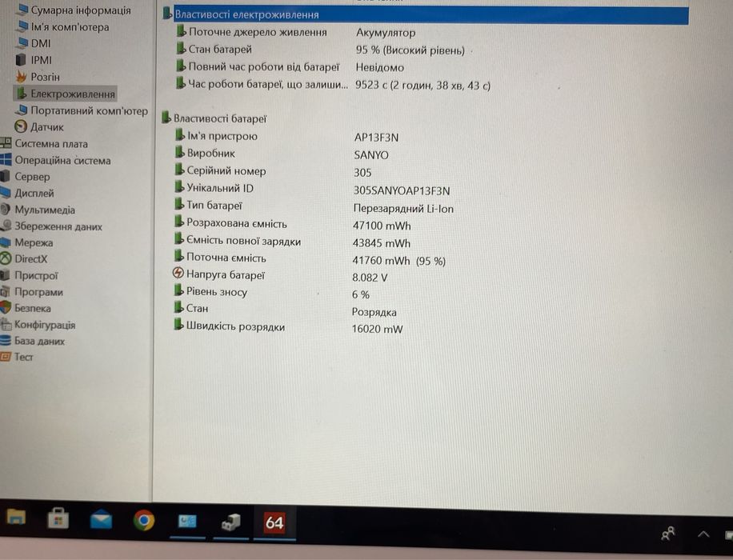Viewport: 733px width, 560px height.
Task: Click the Поточне джерело живлення row
Action: 297,32
